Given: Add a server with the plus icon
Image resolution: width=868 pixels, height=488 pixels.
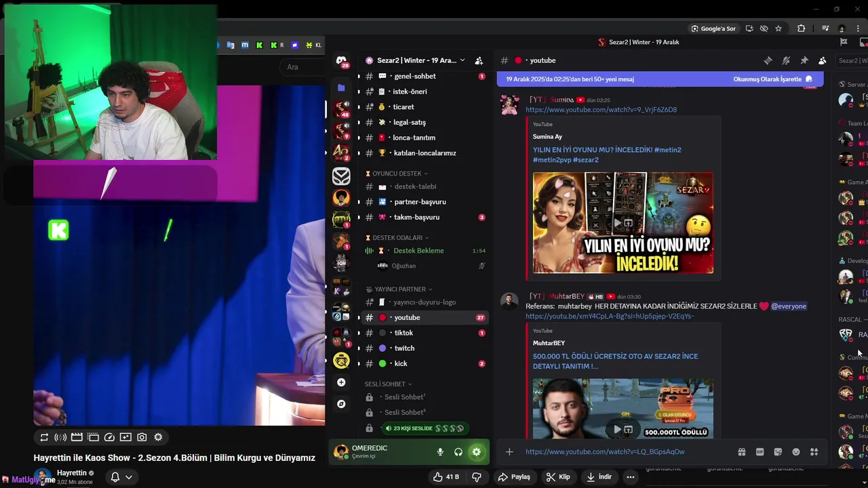Looking at the screenshot, I should pos(341,382).
